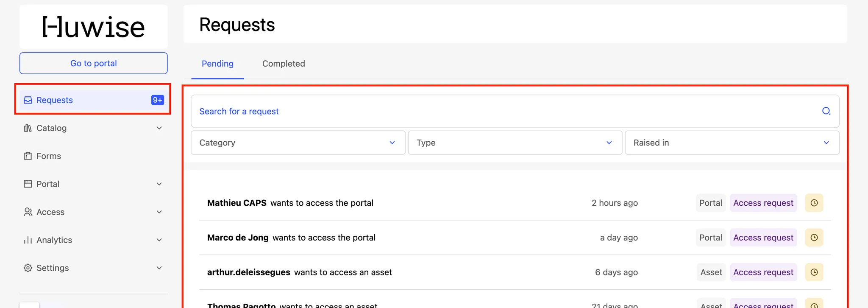Focus the Search for a request field
Viewport: 868px width, 308px height.
504,111
